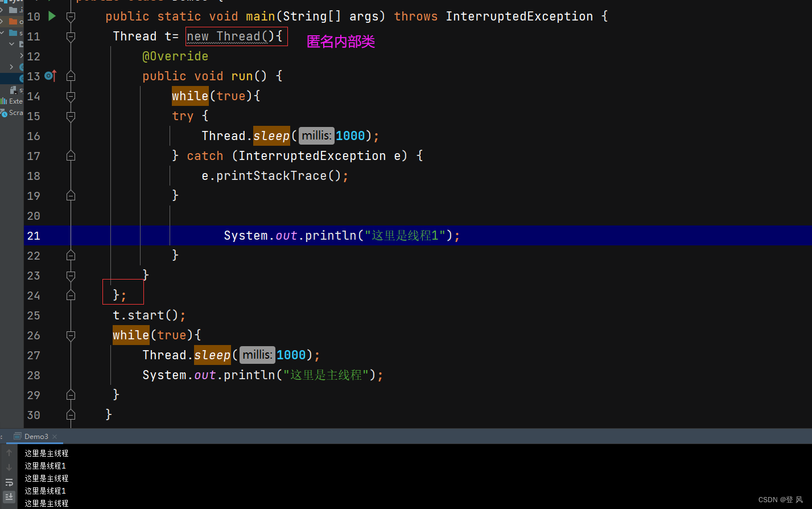This screenshot has width=812, height=509.
Task: Click line number 20 in the gutter
Action: pyautogui.click(x=34, y=216)
